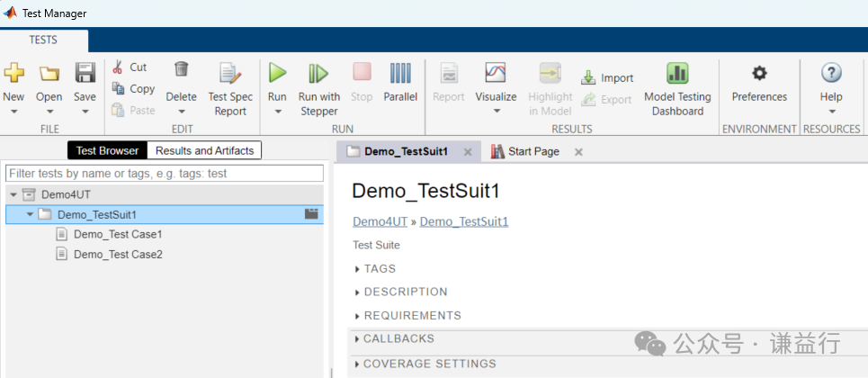Open the dropdown arrow under Delete
The image size is (868, 378).
coord(182,112)
